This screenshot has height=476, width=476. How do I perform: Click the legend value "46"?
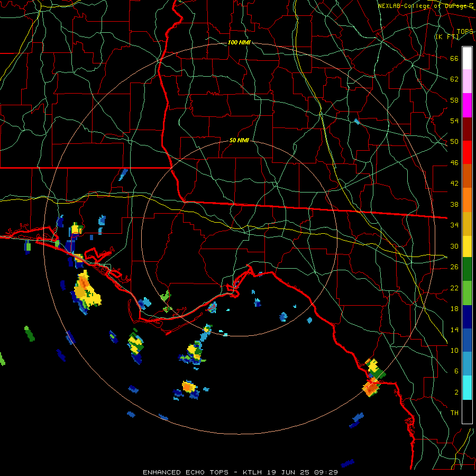454,163
